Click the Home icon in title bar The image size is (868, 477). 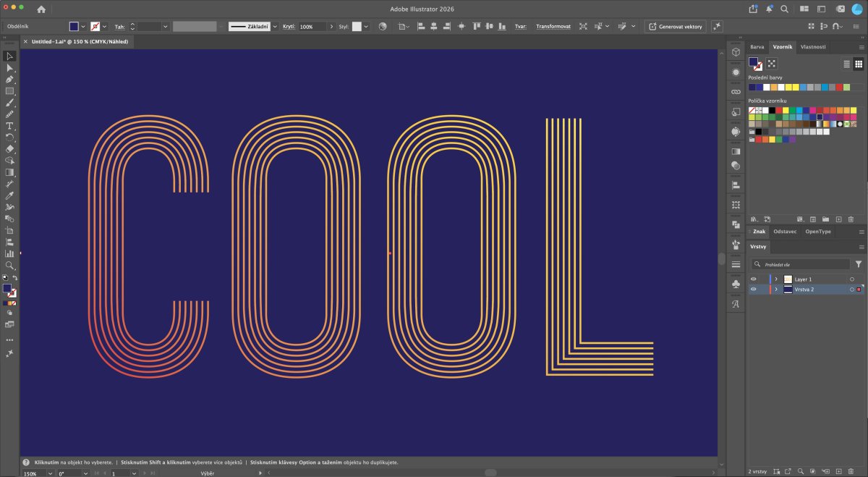click(41, 9)
